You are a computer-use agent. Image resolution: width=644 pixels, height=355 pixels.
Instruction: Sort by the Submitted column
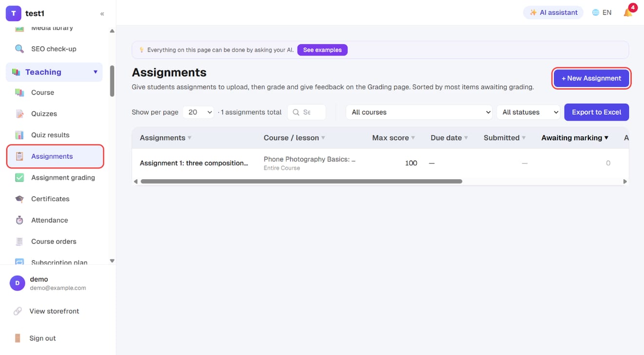click(505, 138)
